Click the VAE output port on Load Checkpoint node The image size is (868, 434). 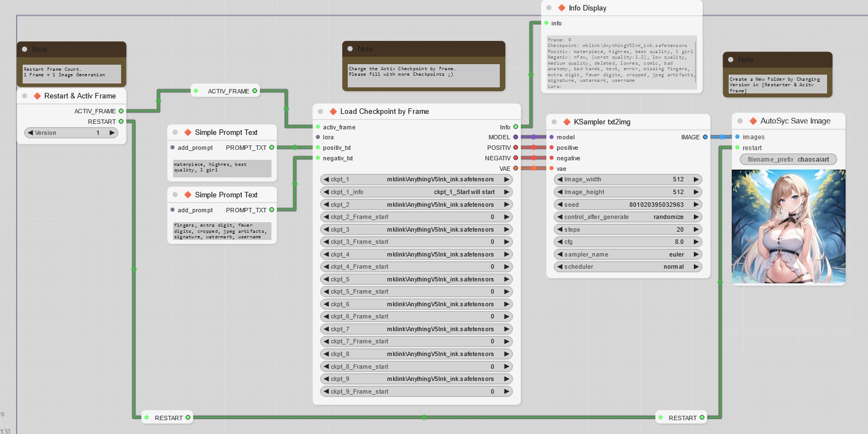515,169
